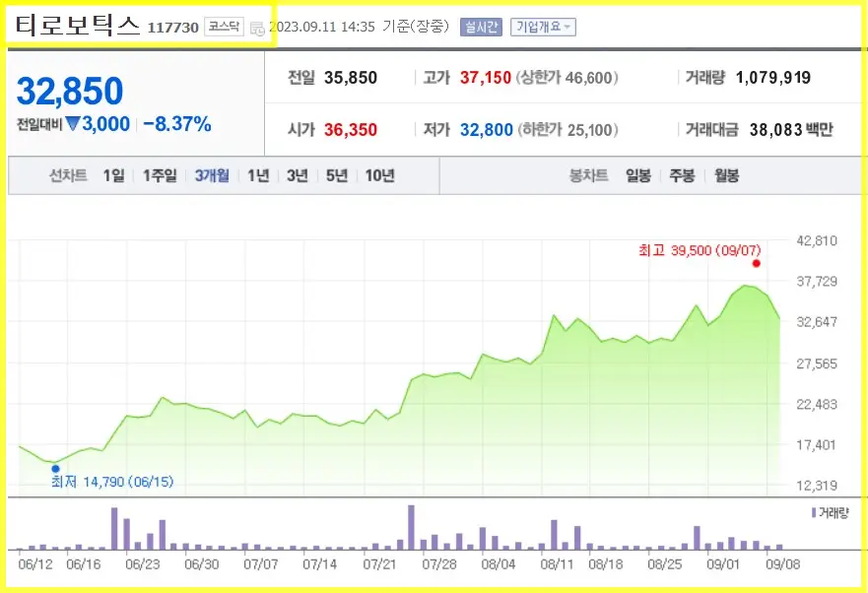Click the 코스닥 market badge
868x593 pixels.
pos(224,27)
